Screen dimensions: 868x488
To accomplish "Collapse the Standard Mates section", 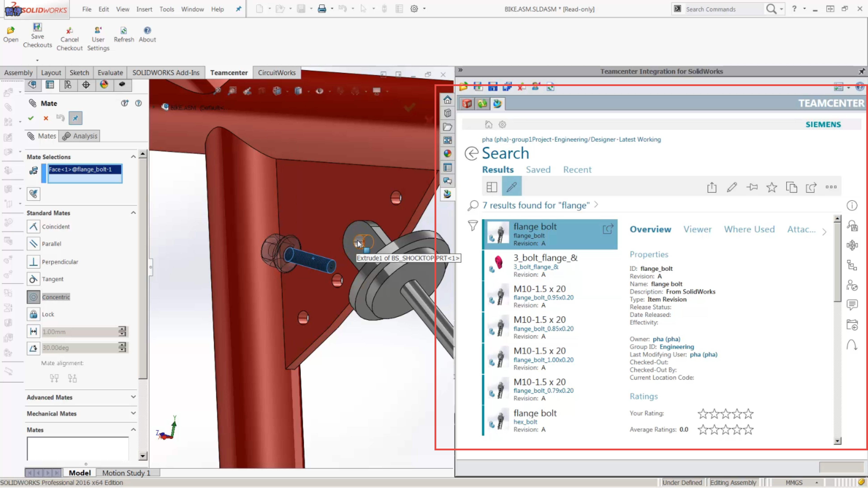I will point(133,213).
